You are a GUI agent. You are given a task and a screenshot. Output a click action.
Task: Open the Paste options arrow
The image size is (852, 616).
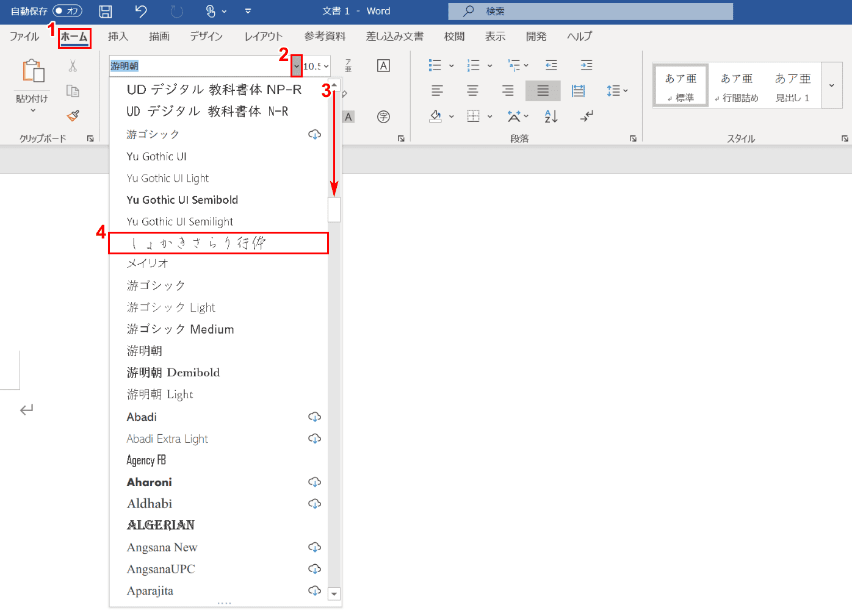33,110
